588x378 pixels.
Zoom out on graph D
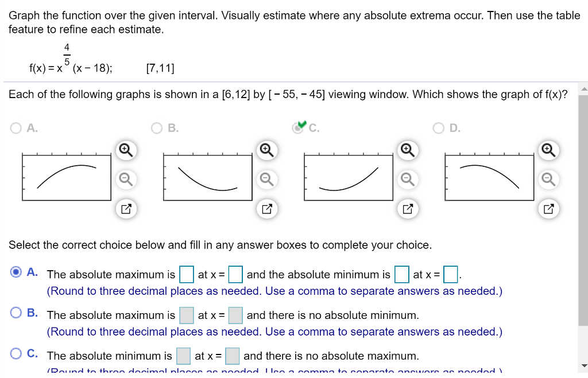[548, 180]
